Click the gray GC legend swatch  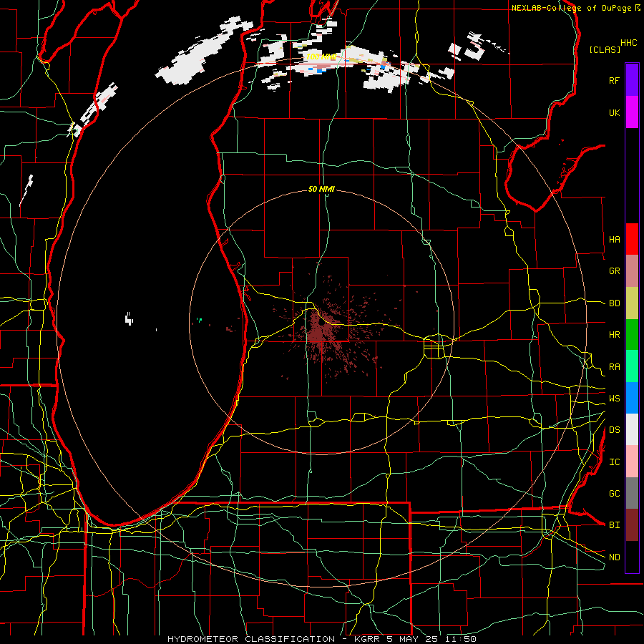632,493
